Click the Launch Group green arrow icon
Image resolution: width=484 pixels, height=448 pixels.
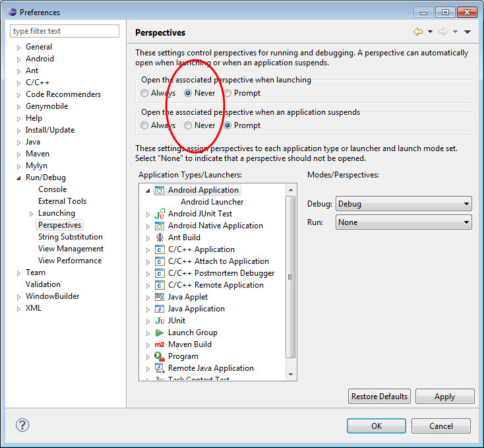click(x=160, y=333)
